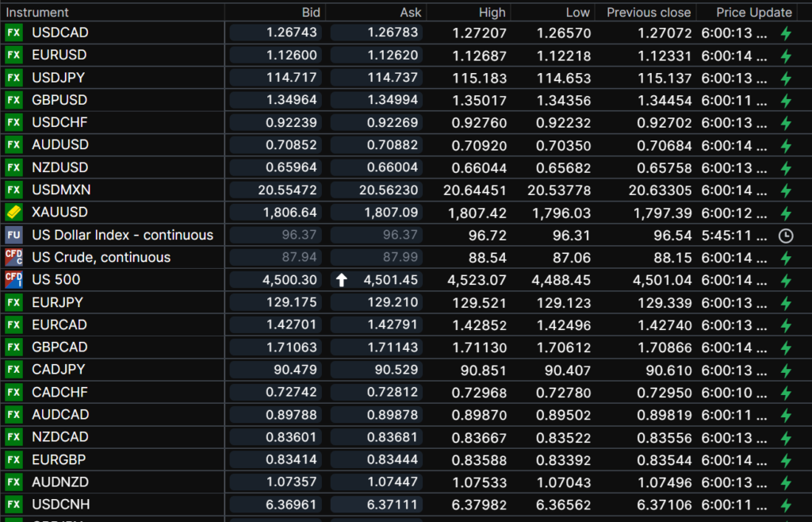This screenshot has height=522, width=812.
Task: Click the clock icon on US Dollar Index row
Action: (x=786, y=236)
